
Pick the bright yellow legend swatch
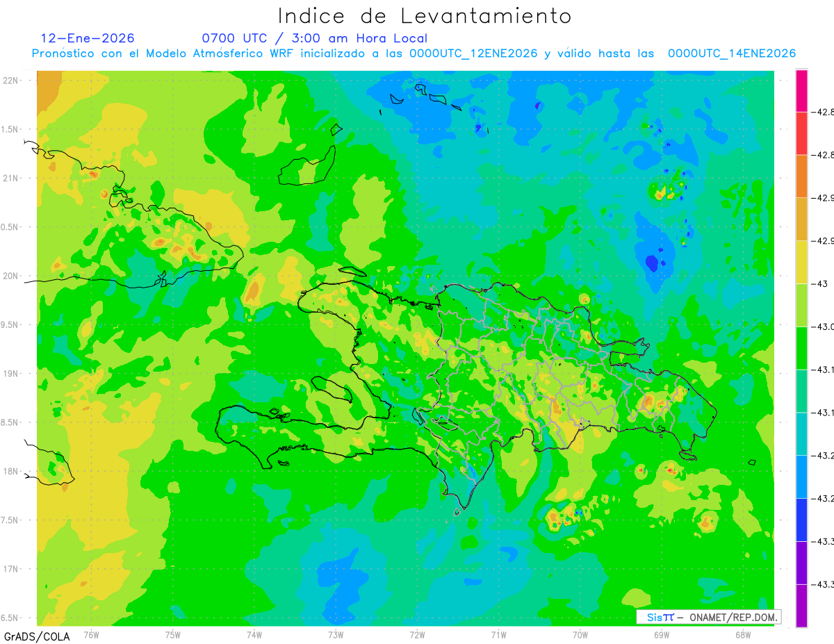click(801, 262)
